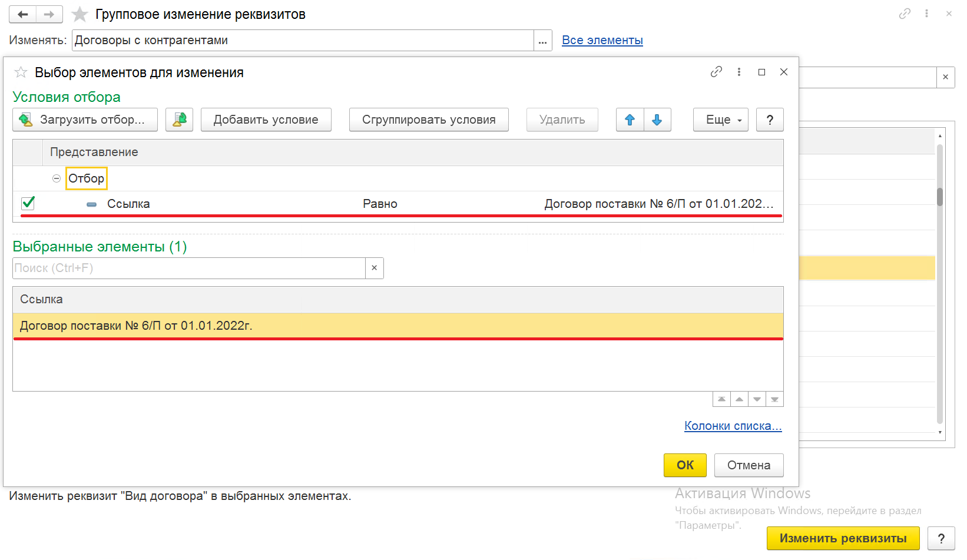Click Изменить реквизиты yellow button
Screen dimensions: 967x560
[x=843, y=538]
